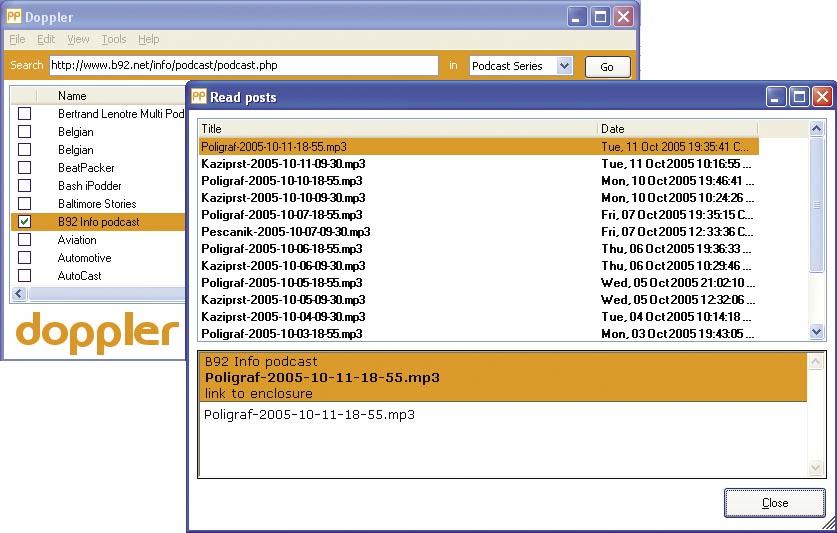The image size is (837, 533).
Task: Click the description pane scroll down arrow
Action: 816,468
